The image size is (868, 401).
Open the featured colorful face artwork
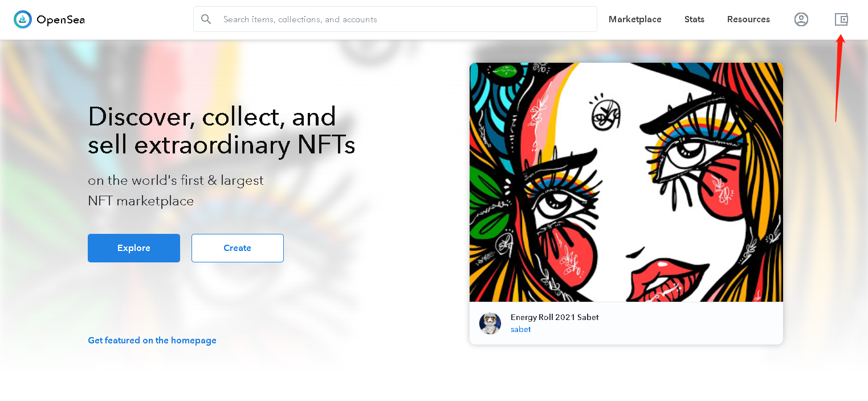pos(626,183)
